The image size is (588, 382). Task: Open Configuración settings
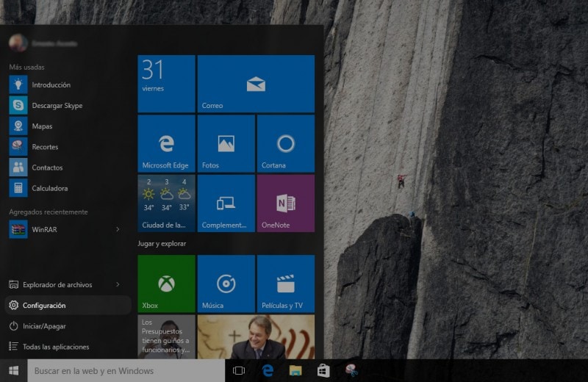click(x=68, y=305)
